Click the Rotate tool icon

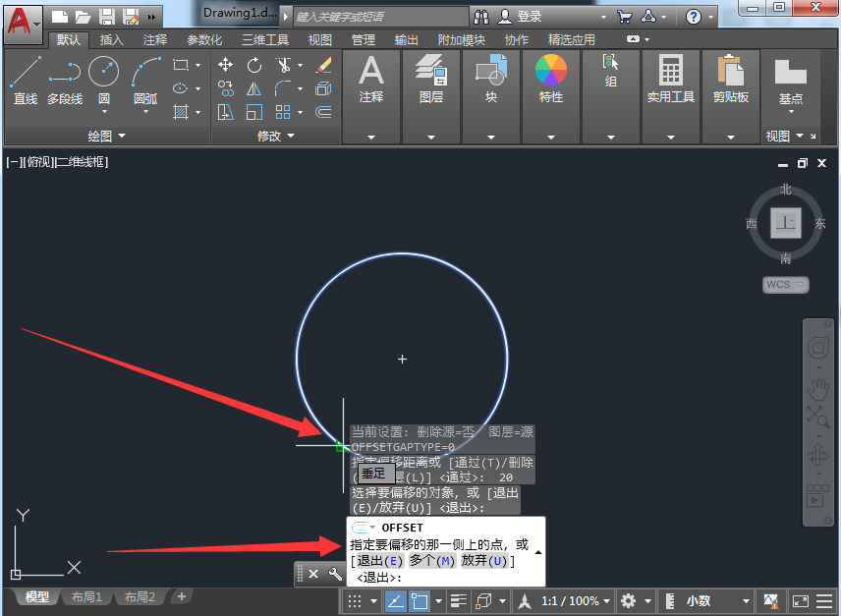tap(254, 66)
